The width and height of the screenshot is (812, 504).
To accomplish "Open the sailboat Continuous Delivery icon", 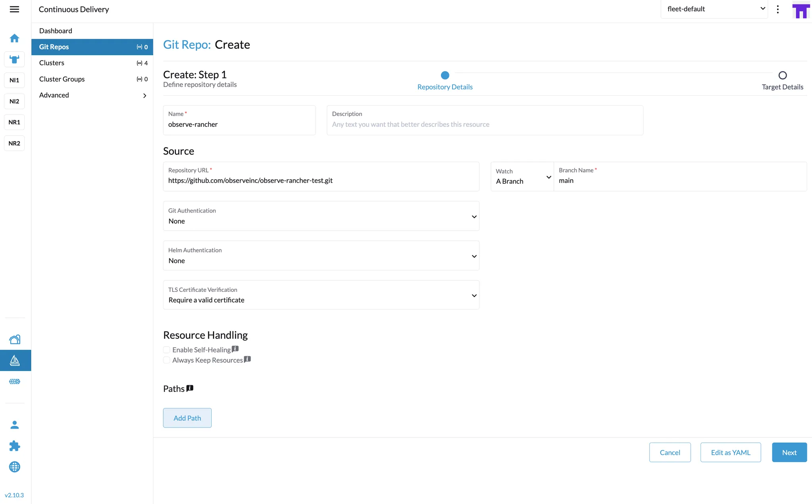I will pyautogui.click(x=15, y=360).
